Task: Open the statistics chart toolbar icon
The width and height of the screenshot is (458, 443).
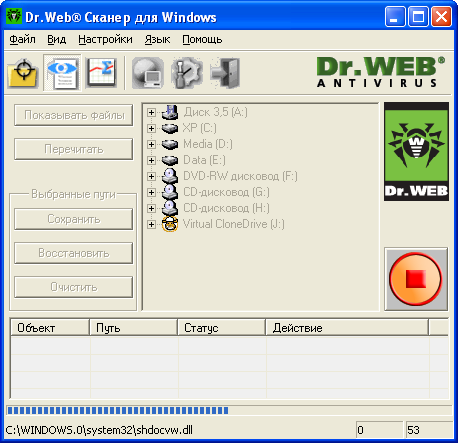Action: tap(101, 73)
